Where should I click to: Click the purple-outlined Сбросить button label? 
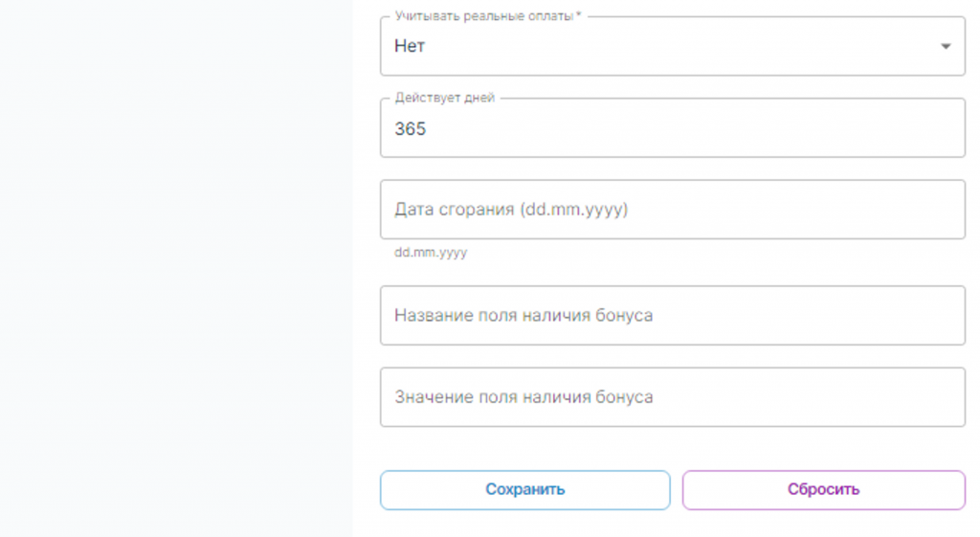pos(824,489)
